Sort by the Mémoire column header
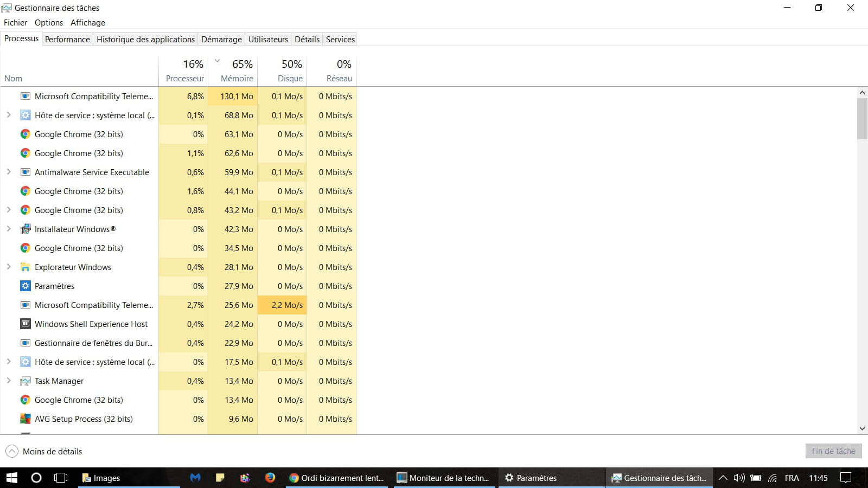Image resolution: width=868 pixels, height=488 pixels. (x=233, y=71)
